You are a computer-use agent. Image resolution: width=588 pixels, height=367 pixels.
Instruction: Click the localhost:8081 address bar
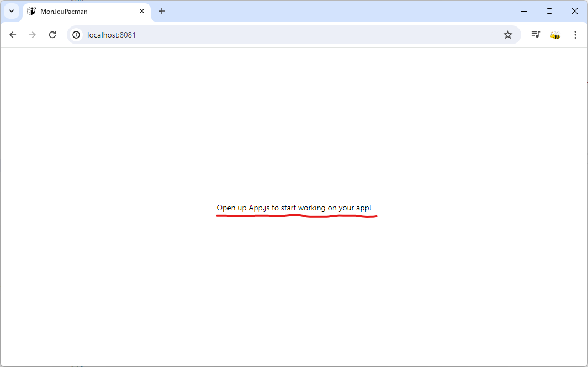276,35
